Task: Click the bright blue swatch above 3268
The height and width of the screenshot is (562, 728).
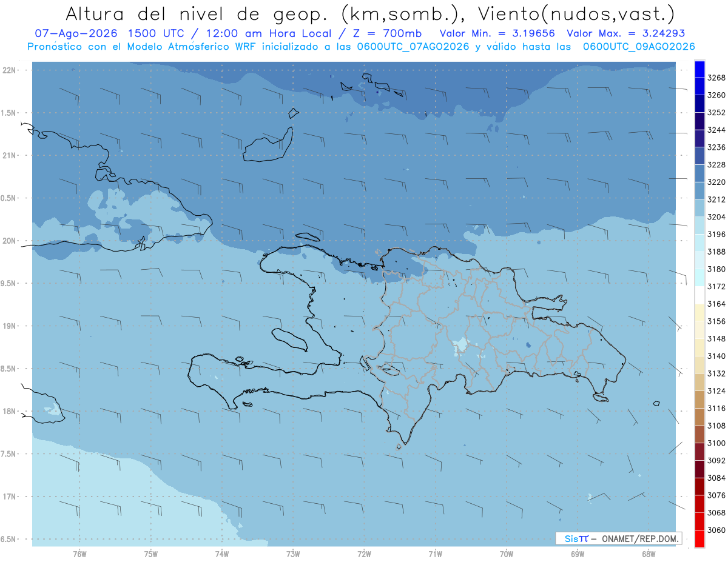Action: (699, 69)
